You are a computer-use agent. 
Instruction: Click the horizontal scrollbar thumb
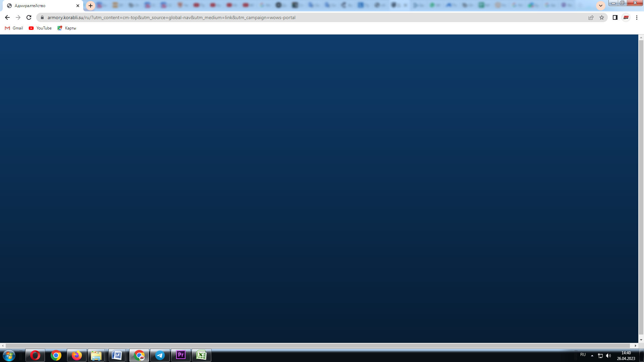click(x=318, y=346)
